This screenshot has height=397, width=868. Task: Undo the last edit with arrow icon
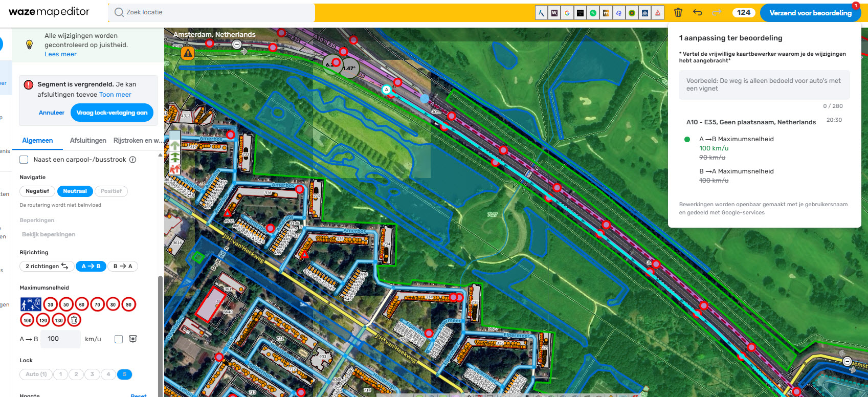[x=697, y=13]
